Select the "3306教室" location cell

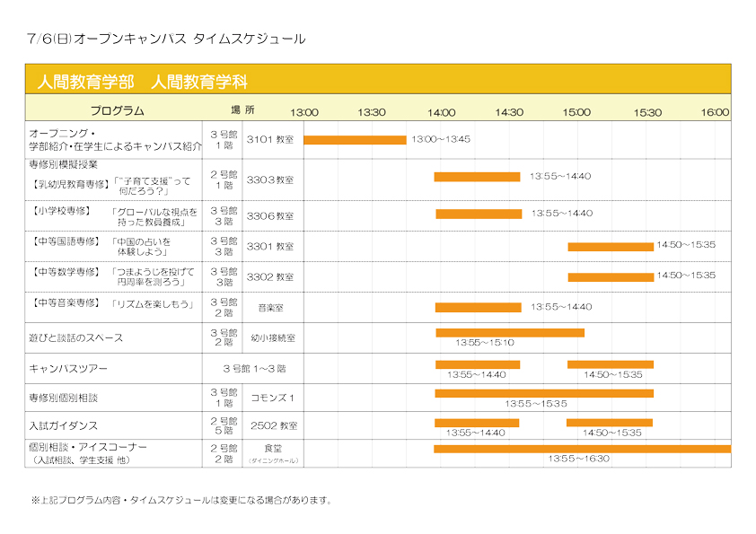tap(270, 216)
